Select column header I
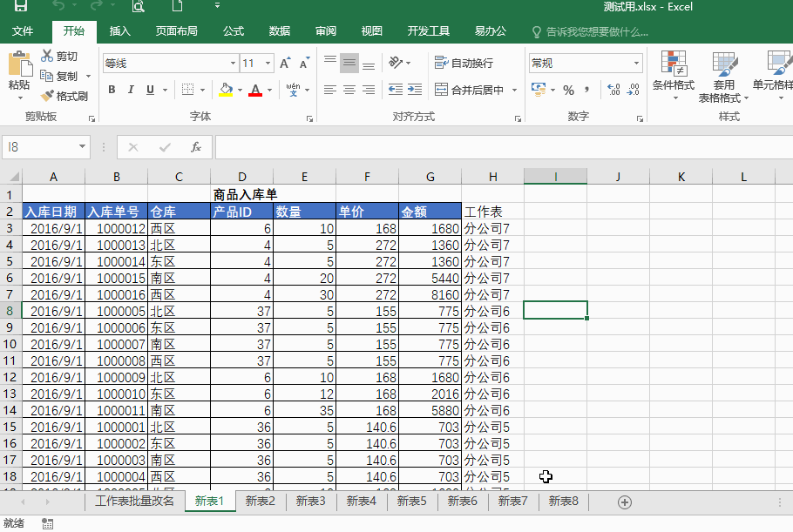The height and width of the screenshot is (532, 793). click(555, 177)
